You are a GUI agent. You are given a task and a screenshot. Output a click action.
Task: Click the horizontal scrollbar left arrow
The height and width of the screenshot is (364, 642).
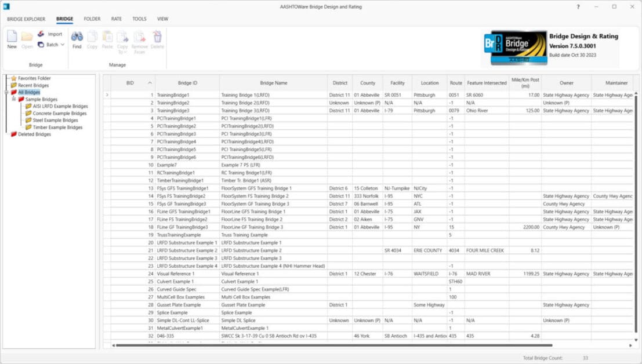114,345
